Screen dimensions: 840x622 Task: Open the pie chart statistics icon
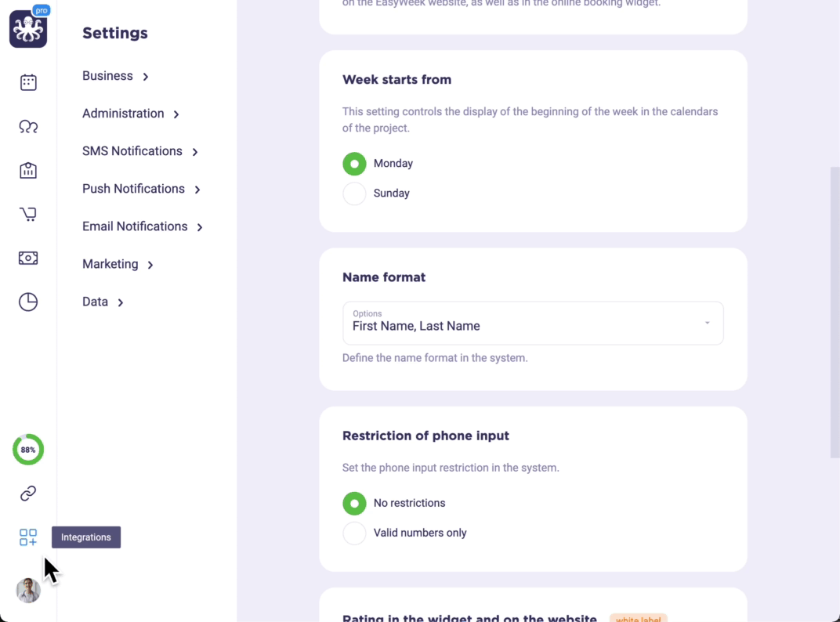coord(28,302)
